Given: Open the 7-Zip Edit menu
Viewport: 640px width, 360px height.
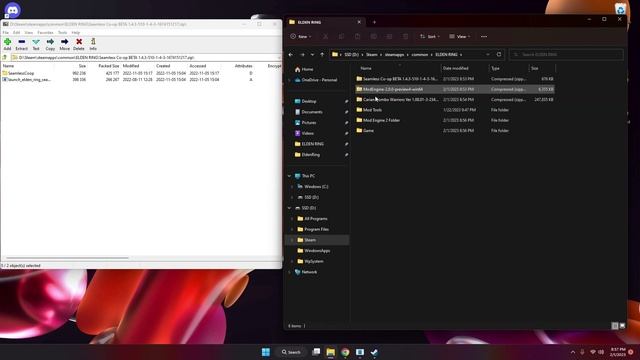Looking at the screenshot, I should [x=16, y=32].
